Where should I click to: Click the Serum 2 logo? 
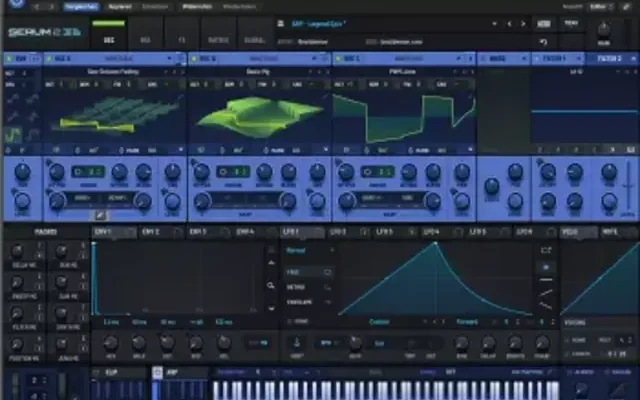pos(45,35)
